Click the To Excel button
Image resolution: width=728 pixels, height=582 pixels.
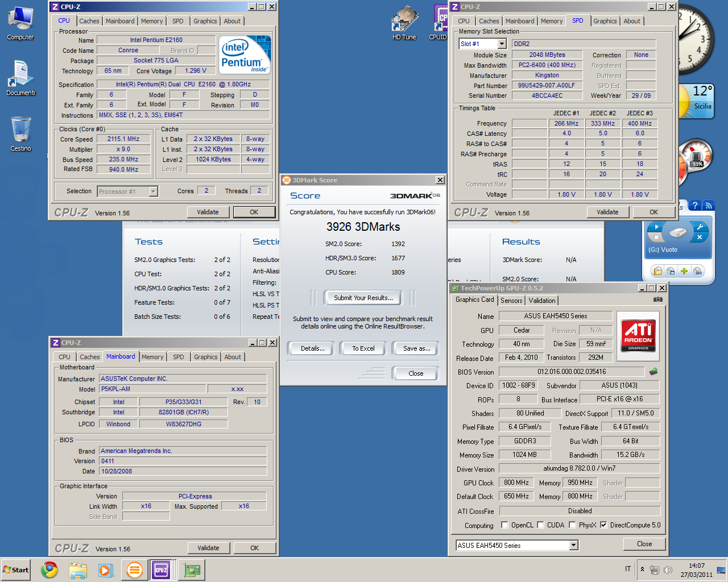coord(363,348)
